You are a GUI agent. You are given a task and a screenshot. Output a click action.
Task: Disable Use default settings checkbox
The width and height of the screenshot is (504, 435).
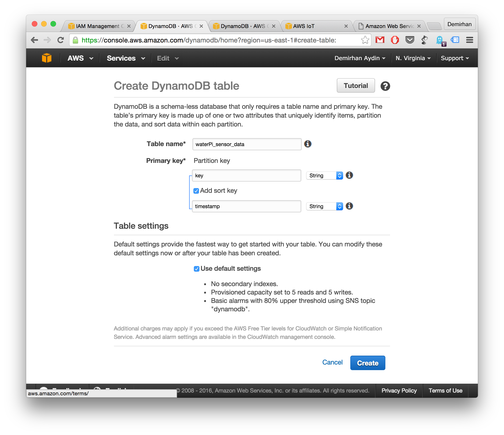tap(197, 269)
